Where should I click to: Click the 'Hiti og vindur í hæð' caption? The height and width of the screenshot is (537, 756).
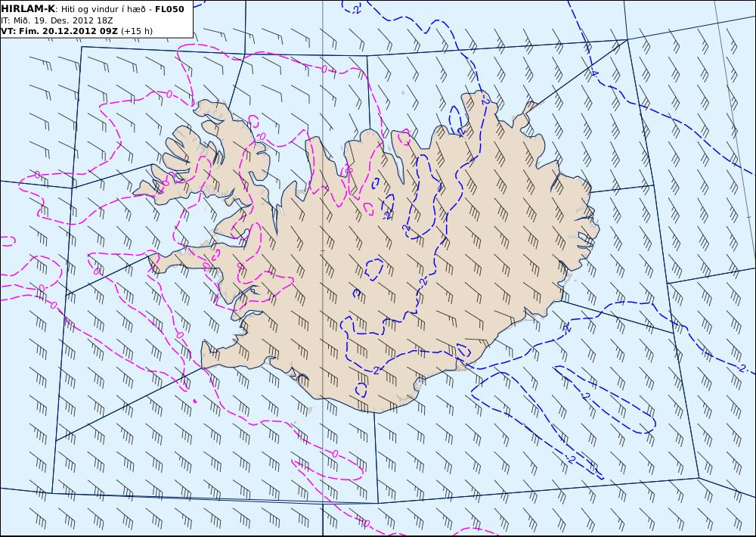point(103,9)
